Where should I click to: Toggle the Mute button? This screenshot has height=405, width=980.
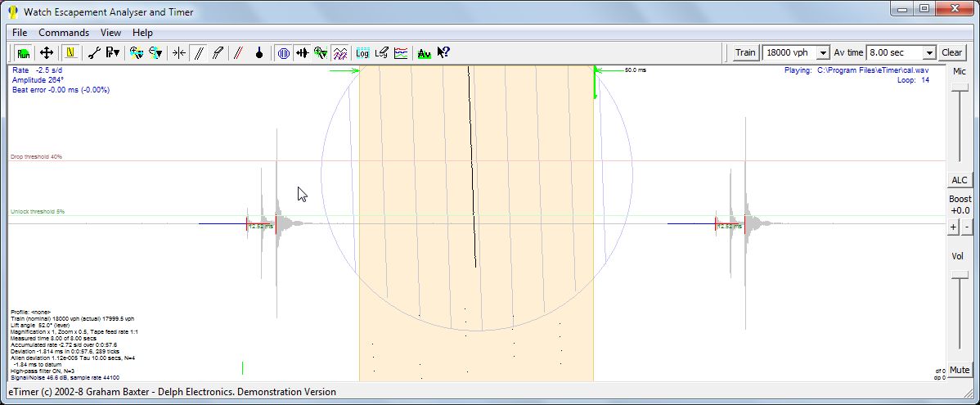click(960, 371)
